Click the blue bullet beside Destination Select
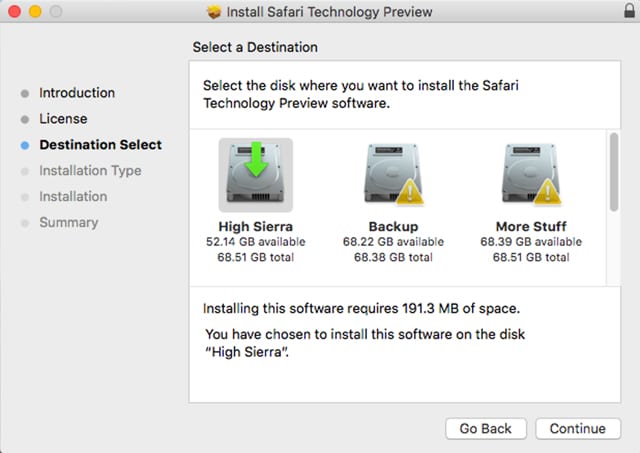Screen dimensions: 640x453 point(25,145)
